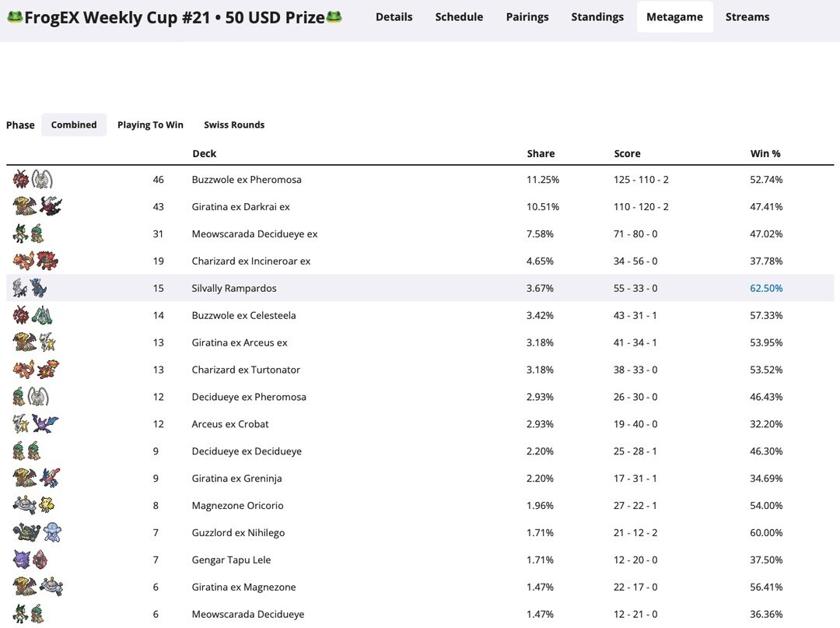
Task: Click the Giratina ex Darkrai ex sprite icons
Action: coord(37,207)
